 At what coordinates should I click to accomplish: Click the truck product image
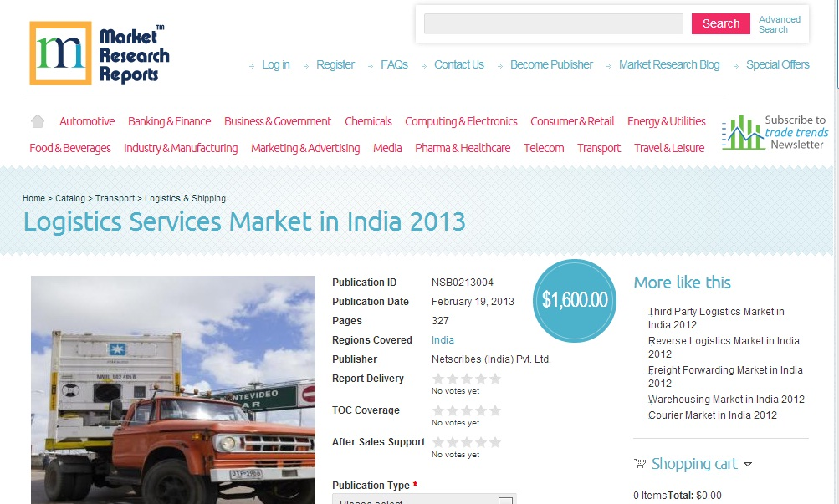(x=172, y=389)
